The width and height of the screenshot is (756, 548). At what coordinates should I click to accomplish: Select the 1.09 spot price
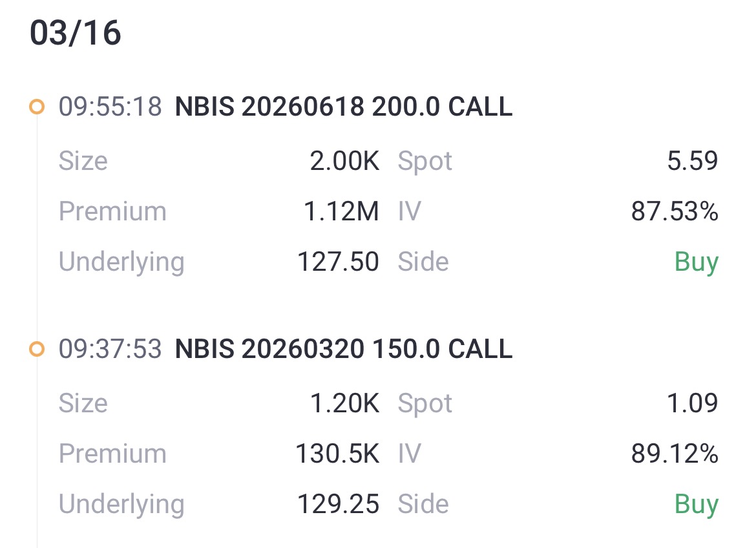(x=693, y=403)
